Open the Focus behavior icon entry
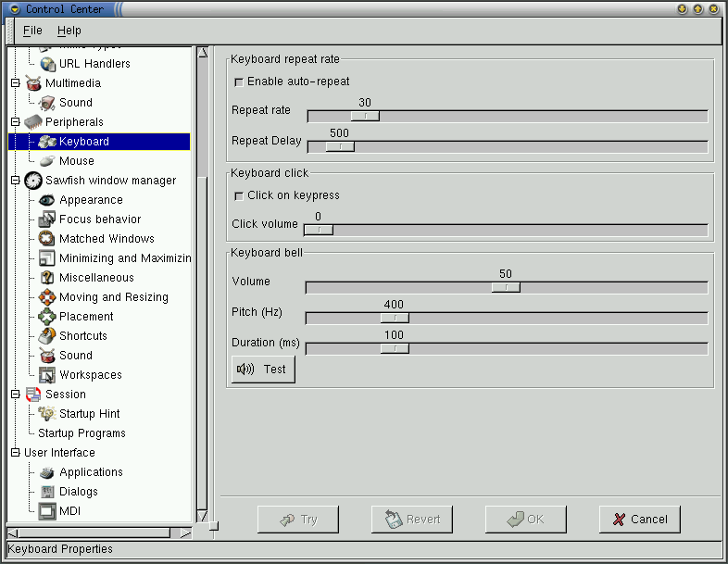Screen dimensions: 728x564 (46, 219)
